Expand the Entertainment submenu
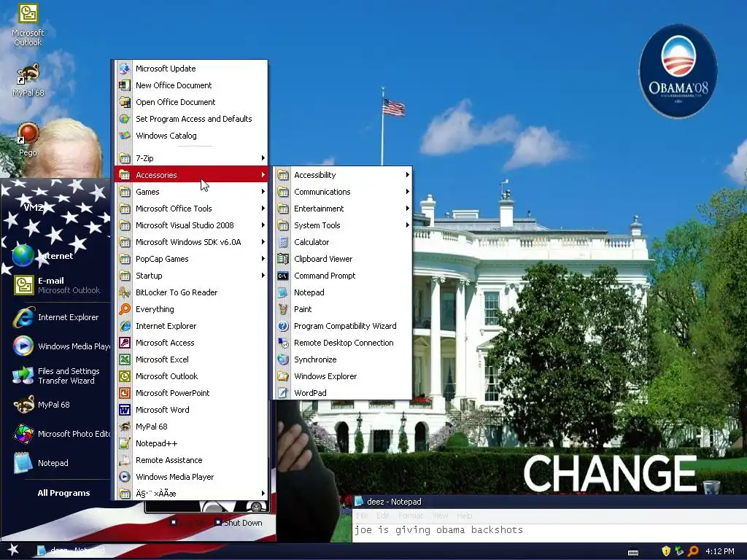The image size is (747, 560). click(x=343, y=209)
